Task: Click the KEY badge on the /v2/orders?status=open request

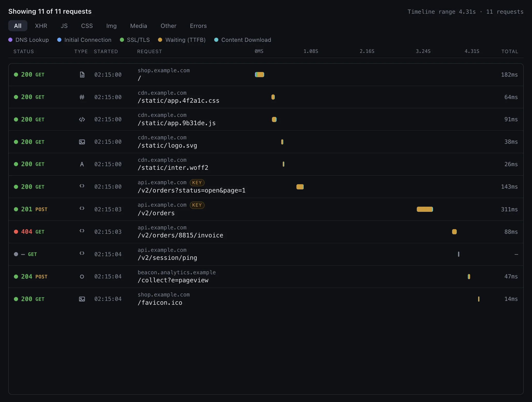Action: coord(197,183)
